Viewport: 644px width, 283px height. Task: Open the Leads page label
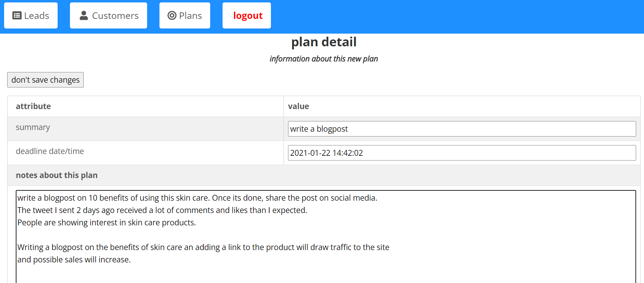pos(37,16)
